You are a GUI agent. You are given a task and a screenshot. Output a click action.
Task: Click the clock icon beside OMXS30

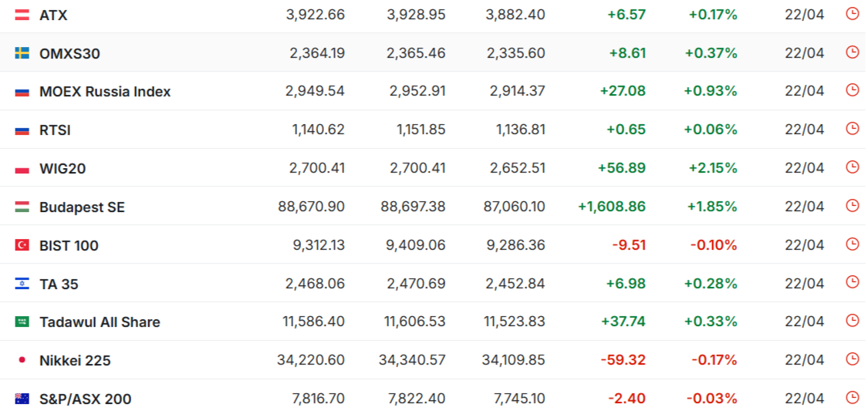[x=852, y=52]
